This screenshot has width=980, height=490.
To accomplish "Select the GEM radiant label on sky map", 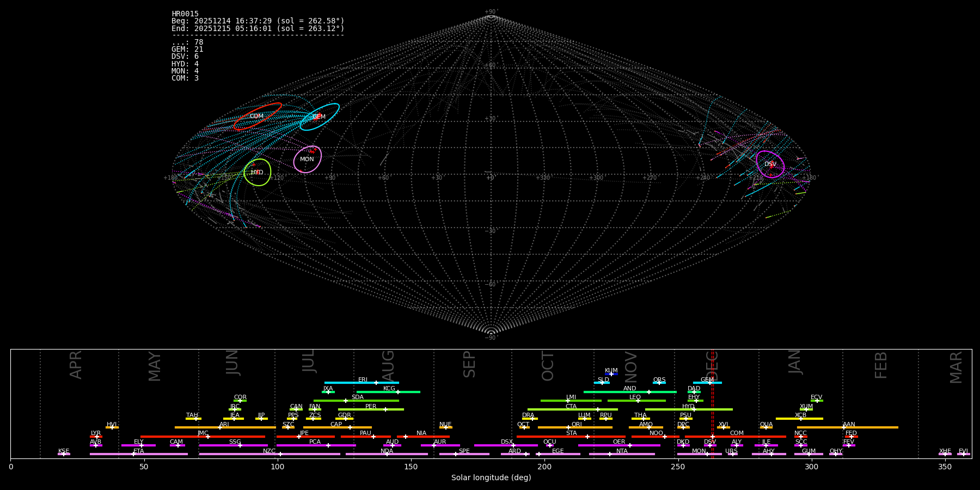I will pyautogui.click(x=319, y=117).
